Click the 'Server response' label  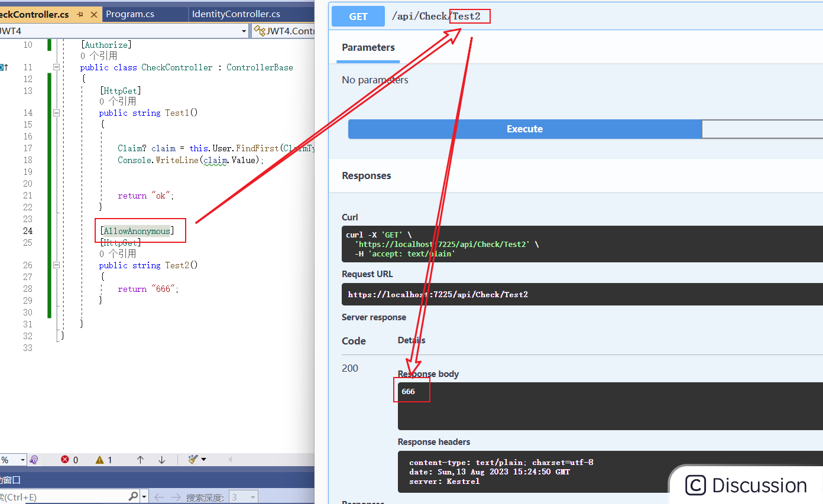pos(374,317)
